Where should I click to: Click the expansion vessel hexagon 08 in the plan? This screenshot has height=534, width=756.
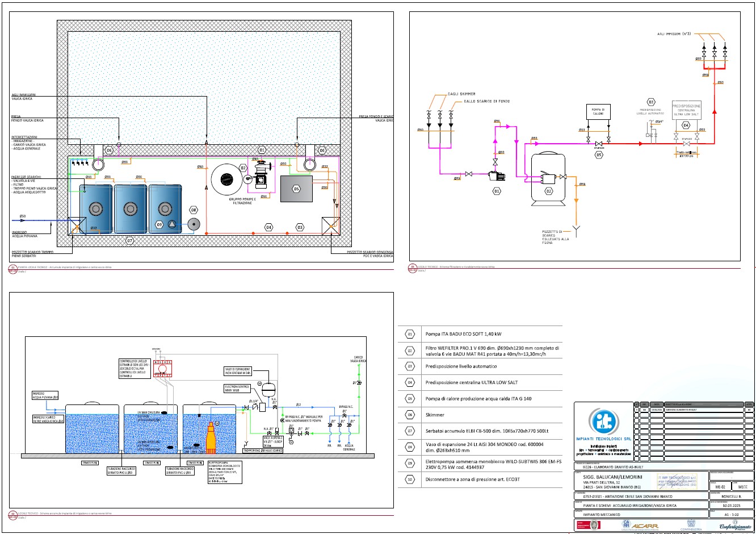194,210
